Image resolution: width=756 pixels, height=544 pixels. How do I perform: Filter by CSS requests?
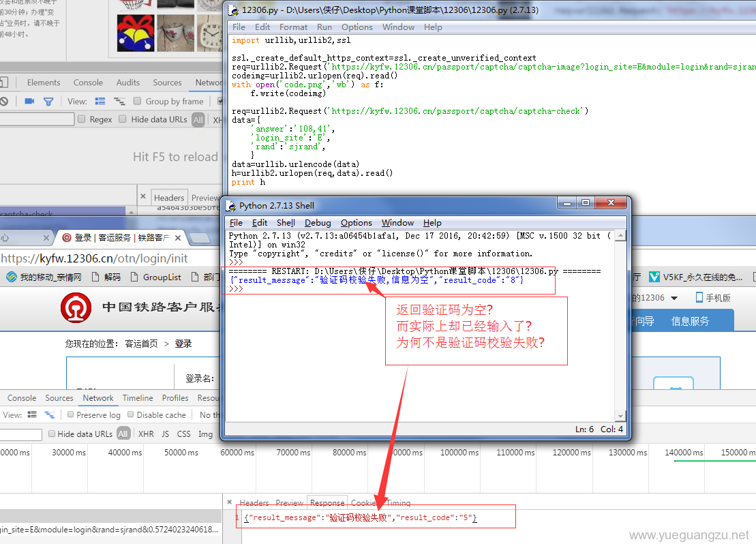pos(183,434)
